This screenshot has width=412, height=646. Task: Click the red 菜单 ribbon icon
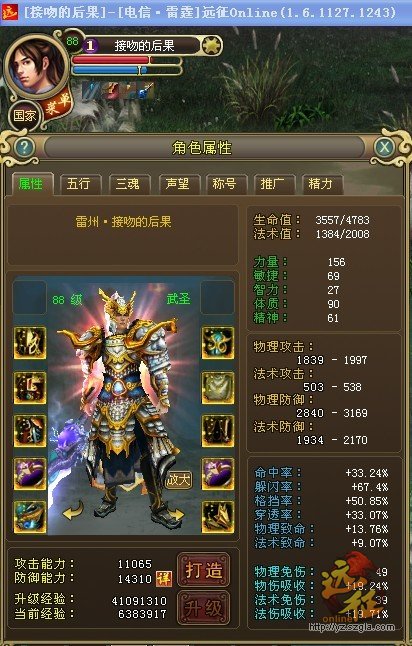click(x=59, y=105)
